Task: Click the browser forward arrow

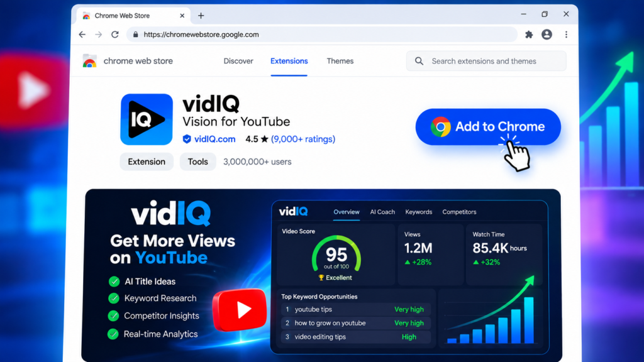Action: [x=99, y=35]
